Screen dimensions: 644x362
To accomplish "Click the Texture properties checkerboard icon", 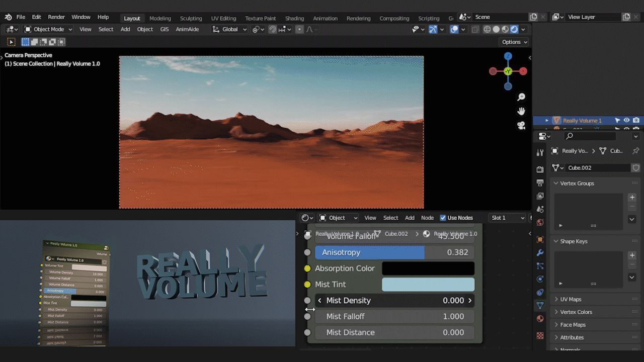I will pos(540,335).
